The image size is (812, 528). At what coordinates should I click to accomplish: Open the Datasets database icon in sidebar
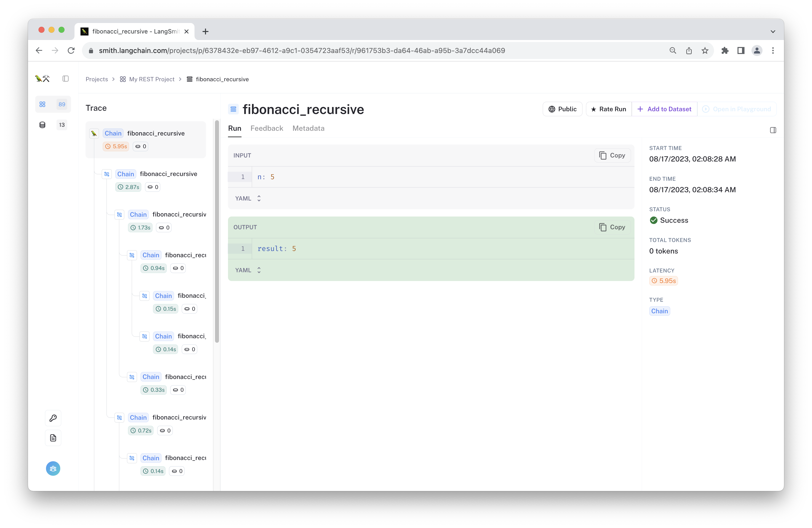tap(42, 125)
